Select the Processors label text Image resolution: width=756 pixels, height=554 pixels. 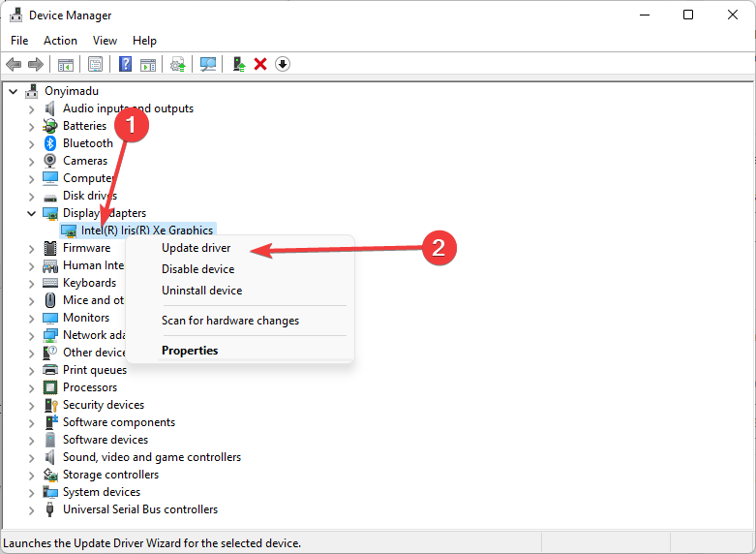pyautogui.click(x=90, y=387)
